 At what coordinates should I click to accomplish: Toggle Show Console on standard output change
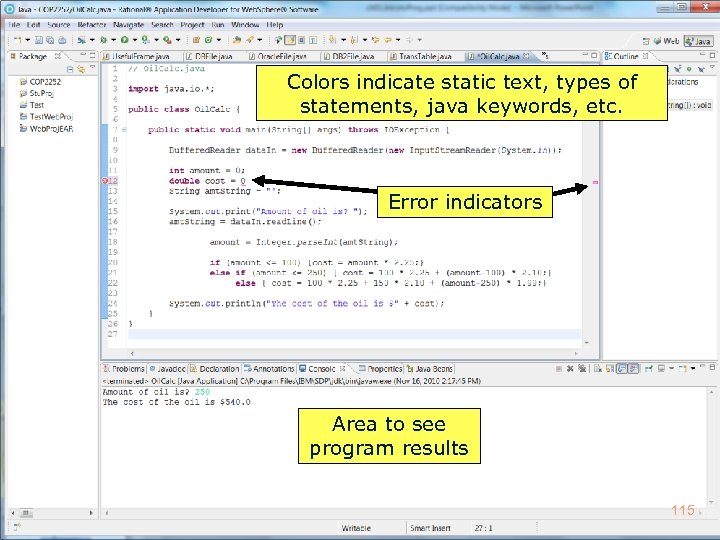point(622,368)
